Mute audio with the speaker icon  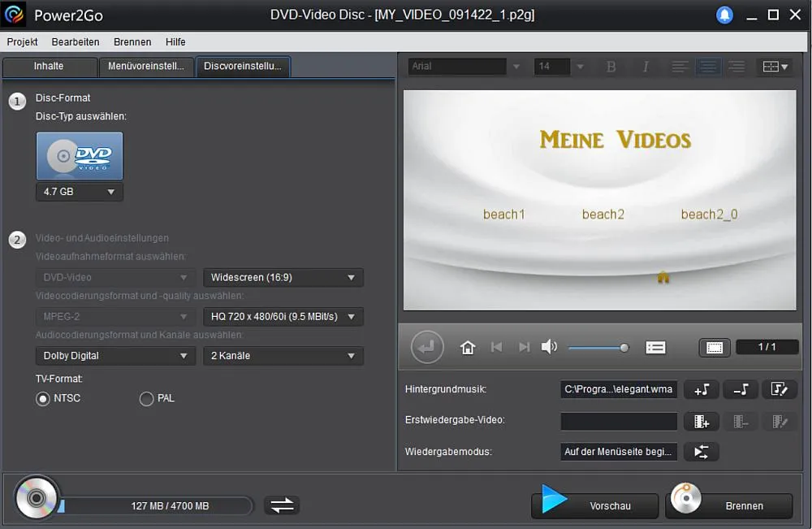(x=549, y=346)
